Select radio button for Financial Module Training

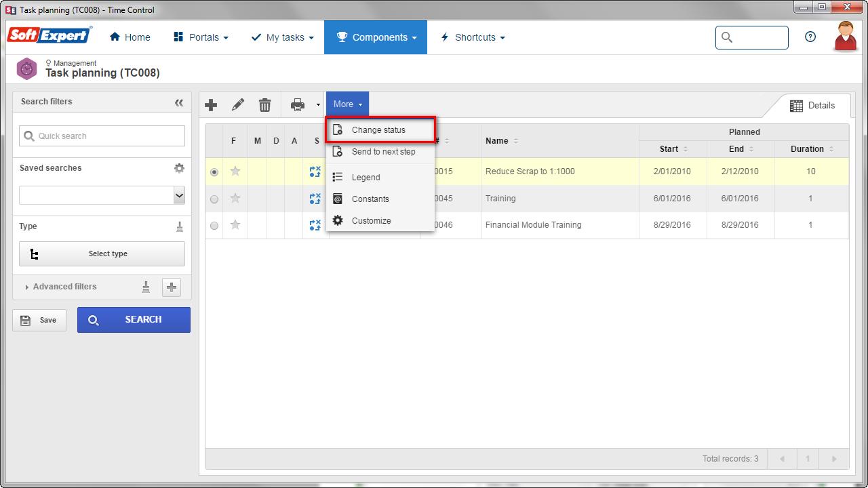(214, 226)
